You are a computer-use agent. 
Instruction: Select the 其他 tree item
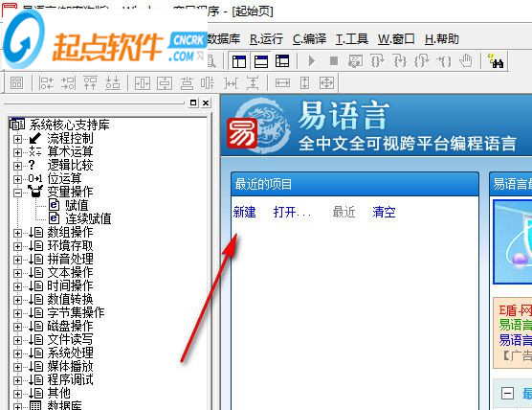point(58,394)
